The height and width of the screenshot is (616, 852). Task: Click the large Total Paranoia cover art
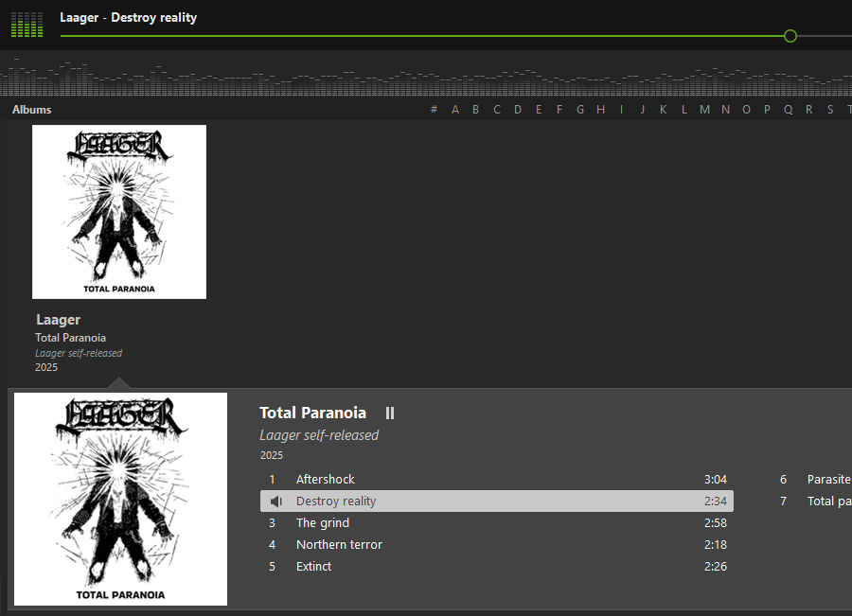tap(120, 499)
